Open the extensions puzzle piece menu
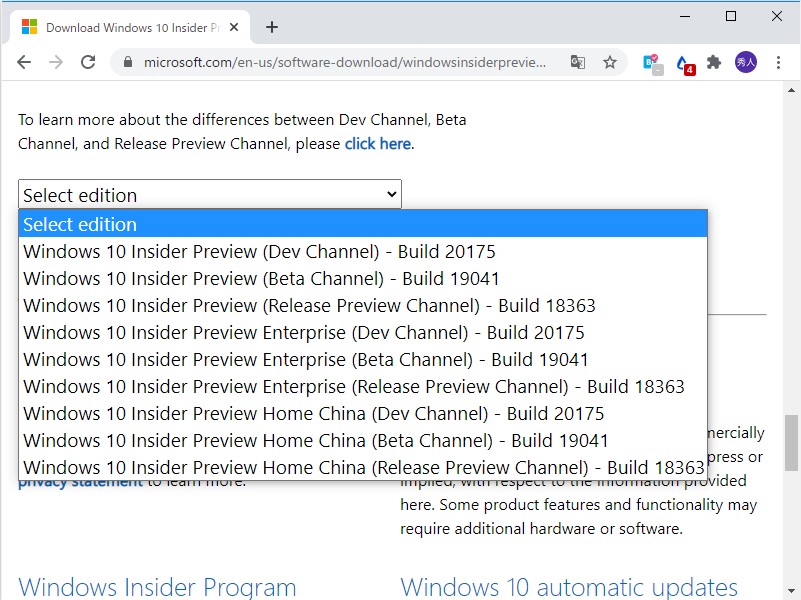Image resolution: width=801 pixels, height=600 pixels. pos(714,61)
